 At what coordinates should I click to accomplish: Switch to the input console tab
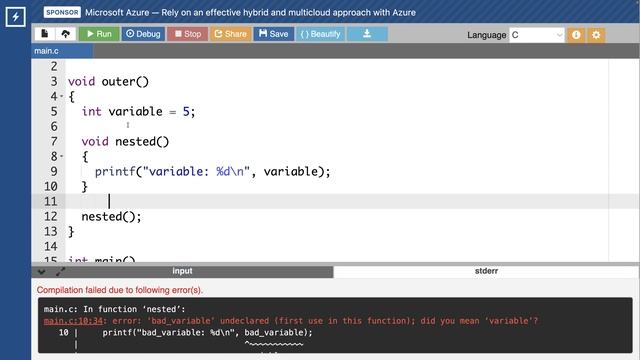click(x=182, y=271)
